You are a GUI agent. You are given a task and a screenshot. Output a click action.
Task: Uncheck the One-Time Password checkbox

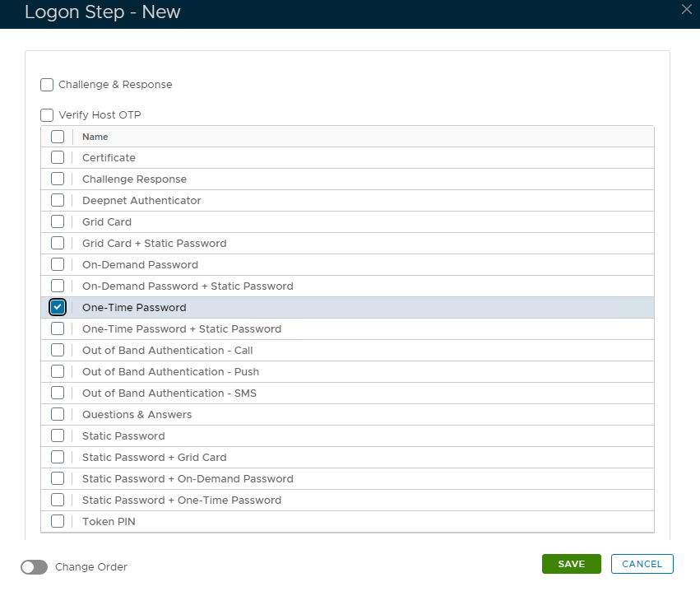(58, 308)
